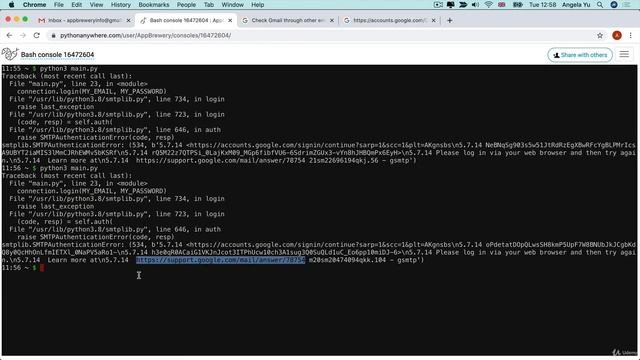
Task: Click Share with others button
Action: click(x=580, y=55)
